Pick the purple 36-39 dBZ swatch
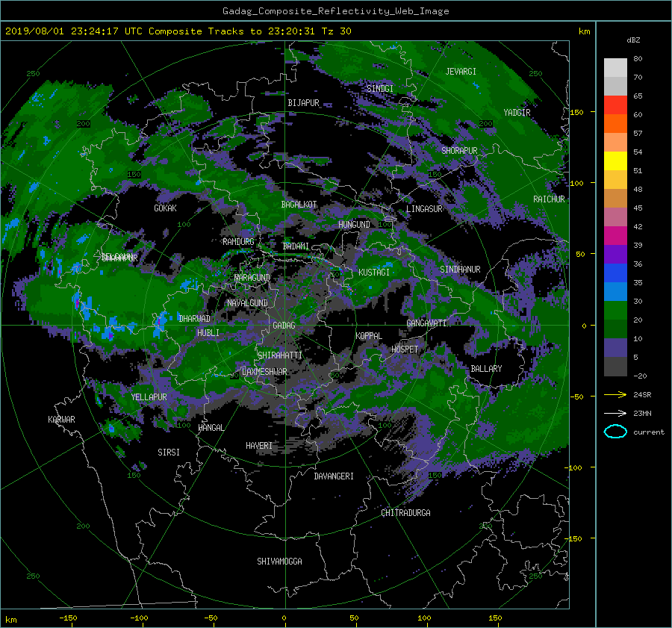The height and width of the screenshot is (628, 672). pyautogui.click(x=615, y=254)
